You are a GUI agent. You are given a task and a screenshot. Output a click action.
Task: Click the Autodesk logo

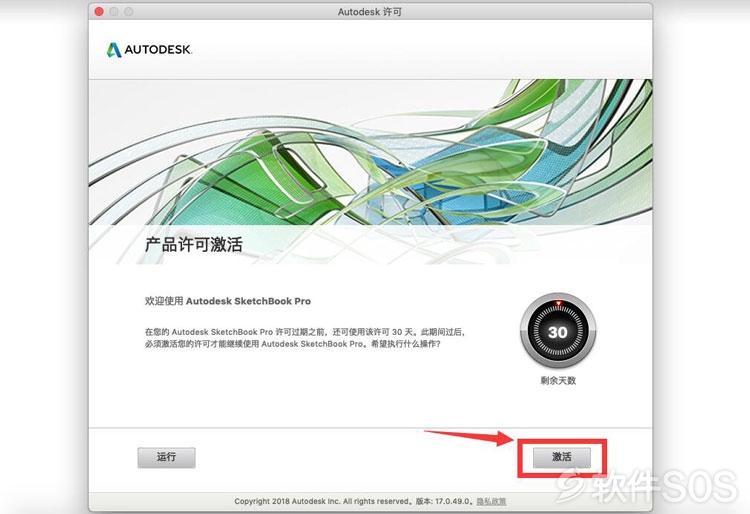point(149,50)
